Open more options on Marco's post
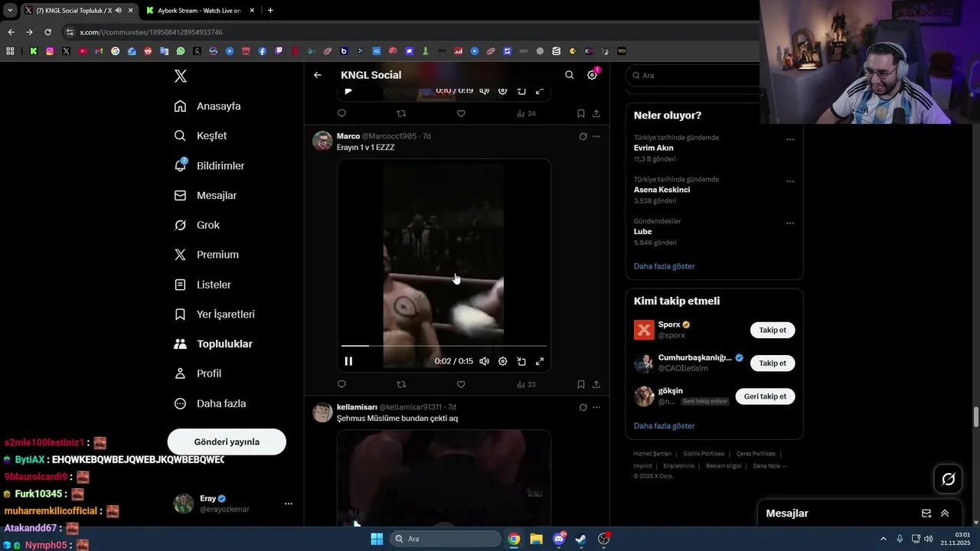Image resolution: width=980 pixels, height=551 pixels. coord(596,136)
